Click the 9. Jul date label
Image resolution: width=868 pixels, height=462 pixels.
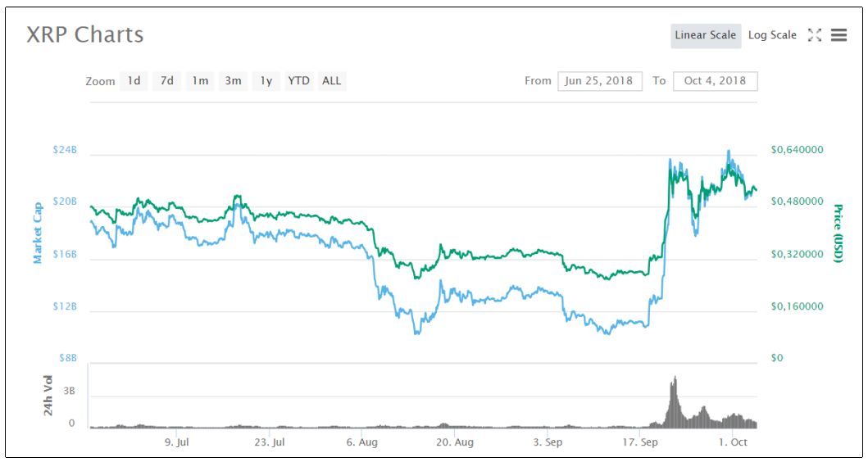pyautogui.click(x=177, y=442)
